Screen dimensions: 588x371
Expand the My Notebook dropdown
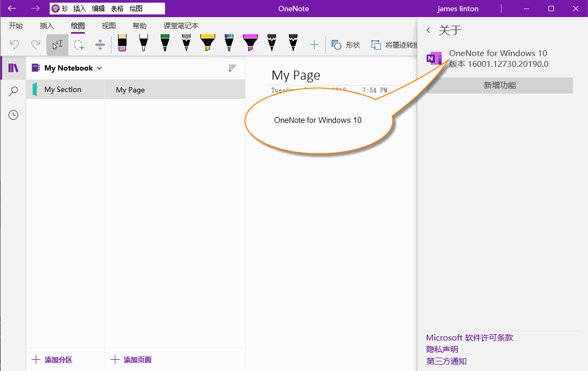99,68
